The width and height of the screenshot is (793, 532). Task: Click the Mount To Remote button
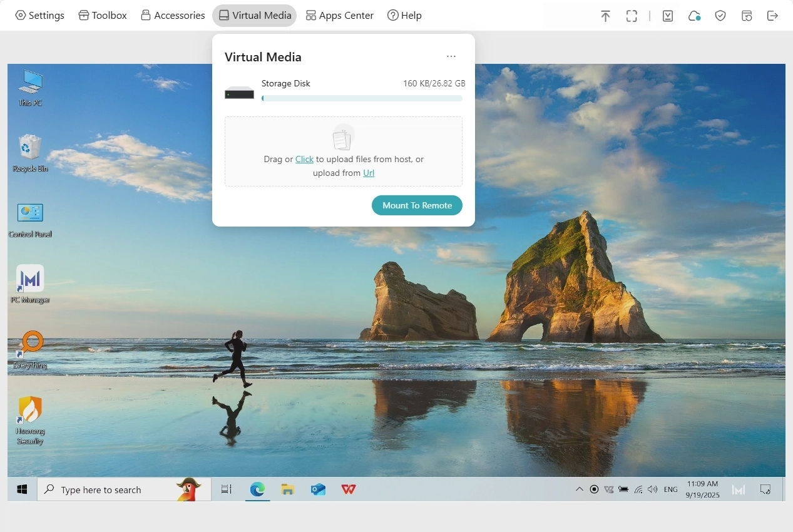tap(417, 205)
